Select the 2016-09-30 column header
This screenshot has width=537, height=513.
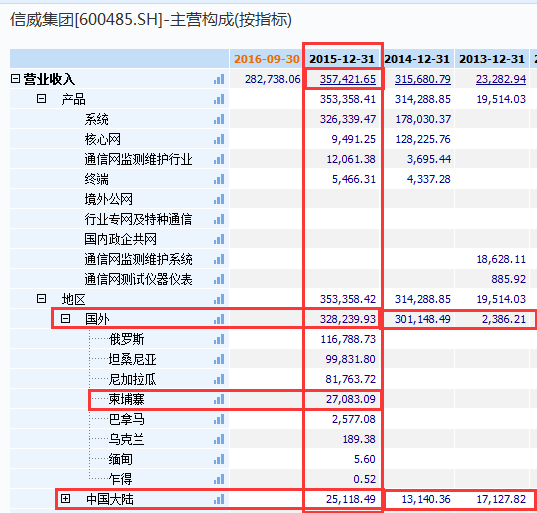point(266,59)
